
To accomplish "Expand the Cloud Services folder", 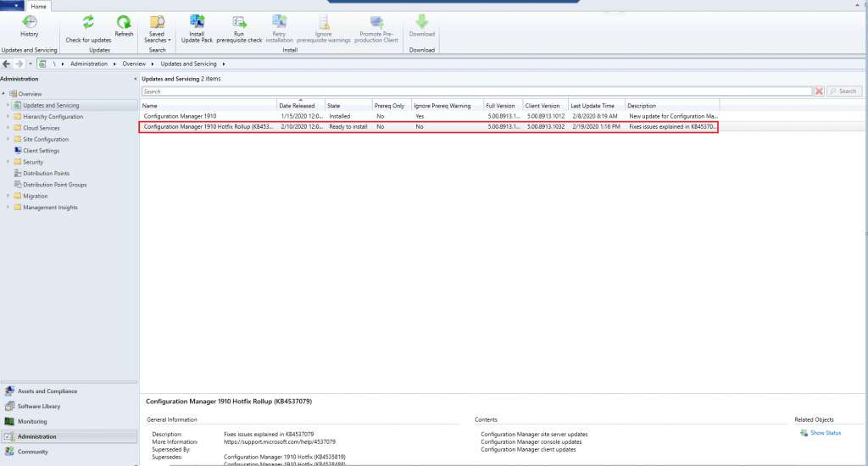I will [8, 127].
